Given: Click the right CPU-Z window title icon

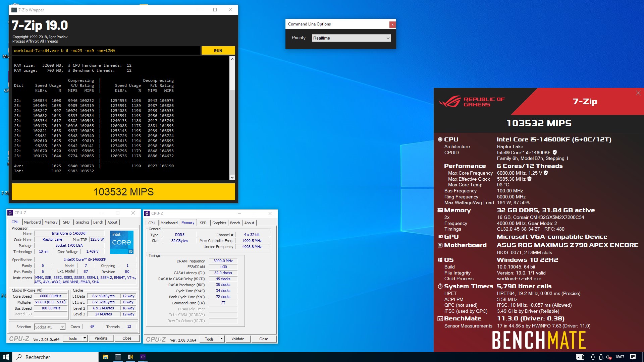Looking at the screenshot, I should (147, 214).
